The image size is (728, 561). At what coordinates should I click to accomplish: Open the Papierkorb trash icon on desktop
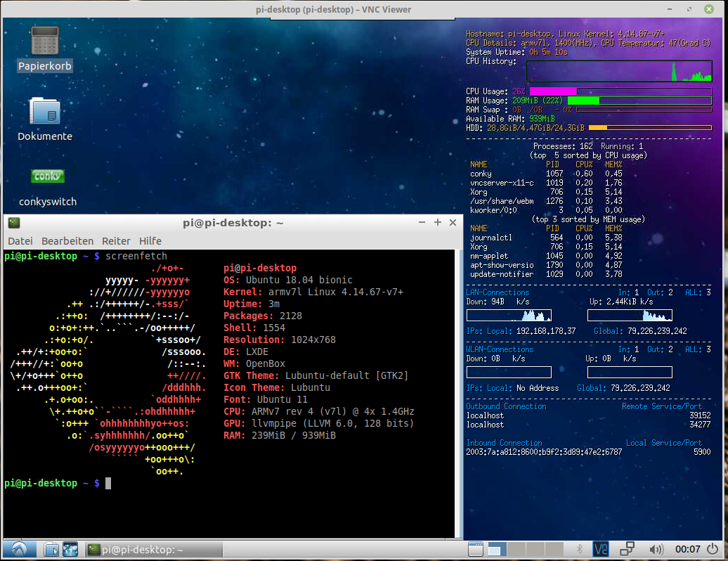pyautogui.click(x=45, y=41)
